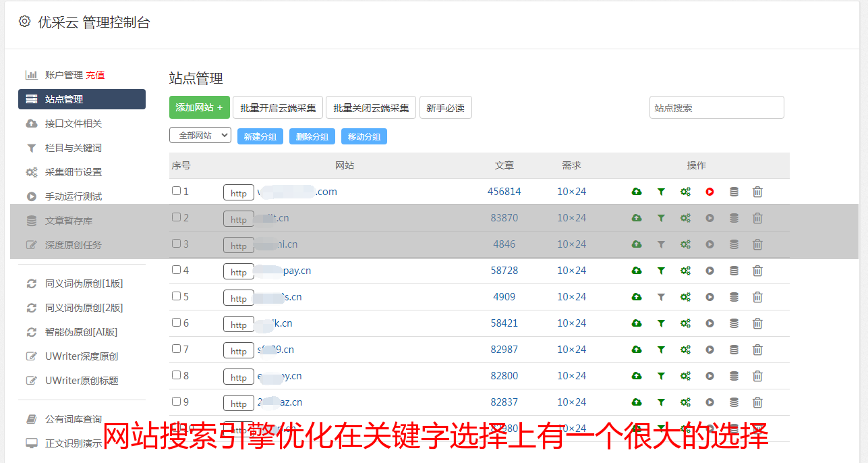Click the cloud upload icon in row 9

637,402
